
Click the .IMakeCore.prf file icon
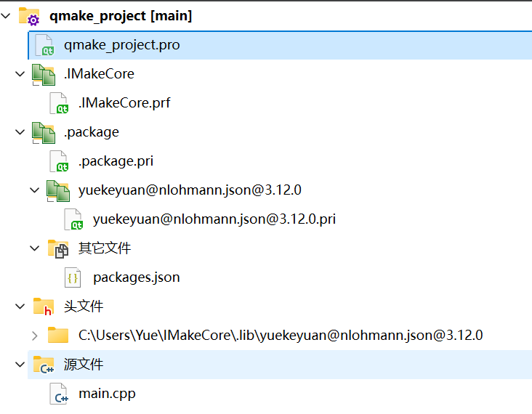(x=58, y=103)
